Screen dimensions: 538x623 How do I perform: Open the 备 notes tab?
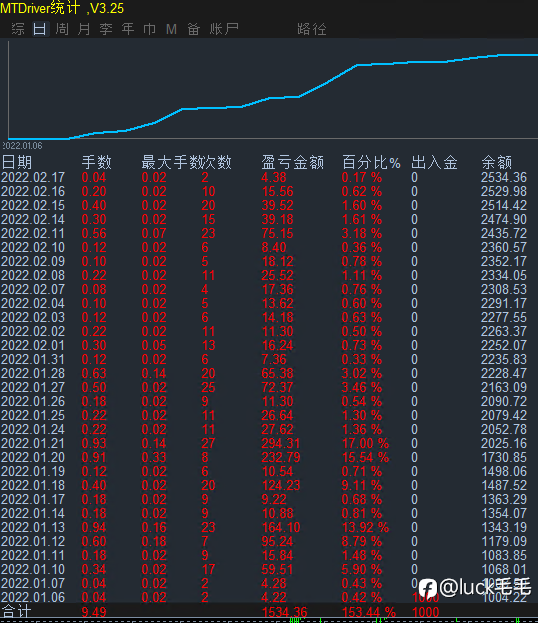tap(194, 29)
